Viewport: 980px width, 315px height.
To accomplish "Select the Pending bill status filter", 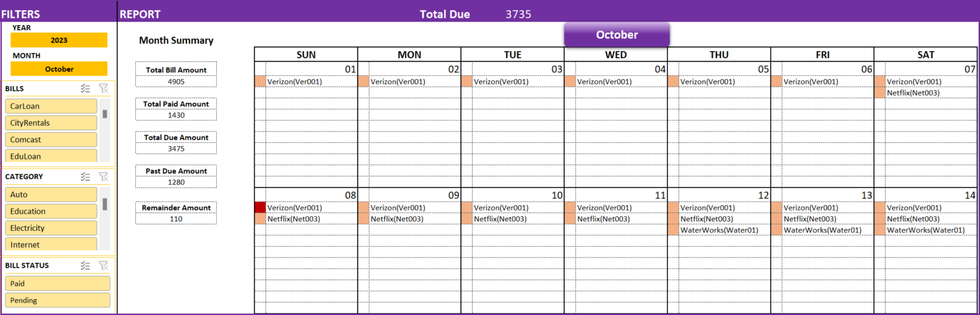I will tap(57, 300).
